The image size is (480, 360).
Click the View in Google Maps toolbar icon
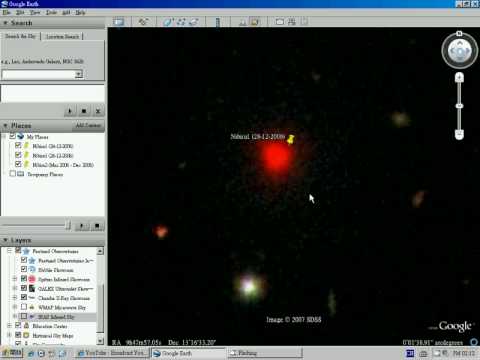point(304,22)
